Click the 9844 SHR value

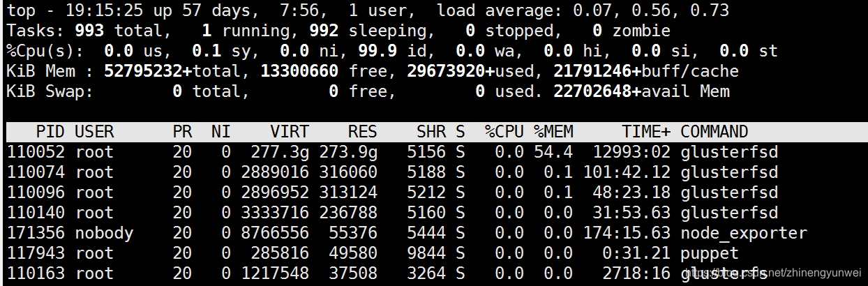click(x=426, y=253)
